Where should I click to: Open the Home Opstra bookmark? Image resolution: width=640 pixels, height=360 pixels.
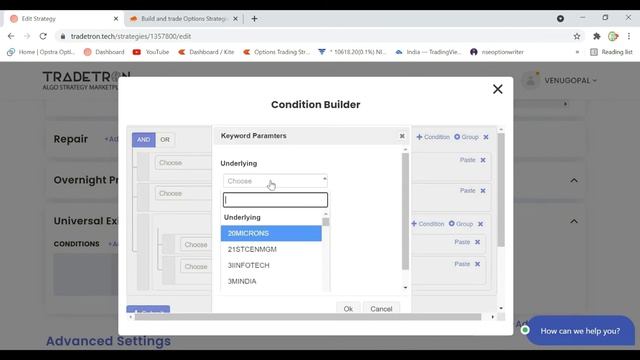coord(41,52)
